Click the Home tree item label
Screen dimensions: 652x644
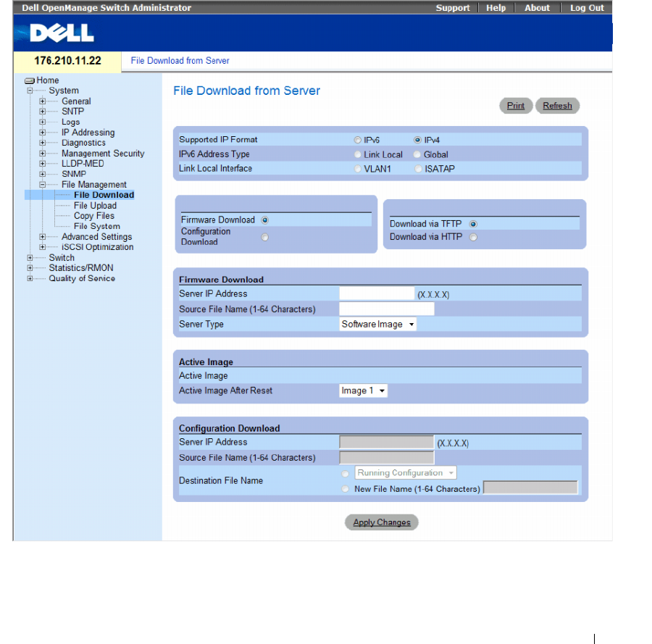48,80
